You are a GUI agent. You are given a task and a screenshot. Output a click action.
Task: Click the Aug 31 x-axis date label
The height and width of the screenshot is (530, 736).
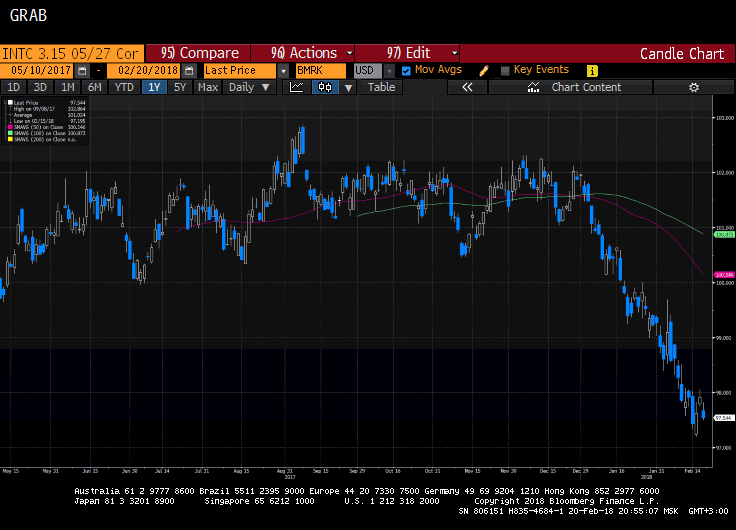(x=284, y=471)
